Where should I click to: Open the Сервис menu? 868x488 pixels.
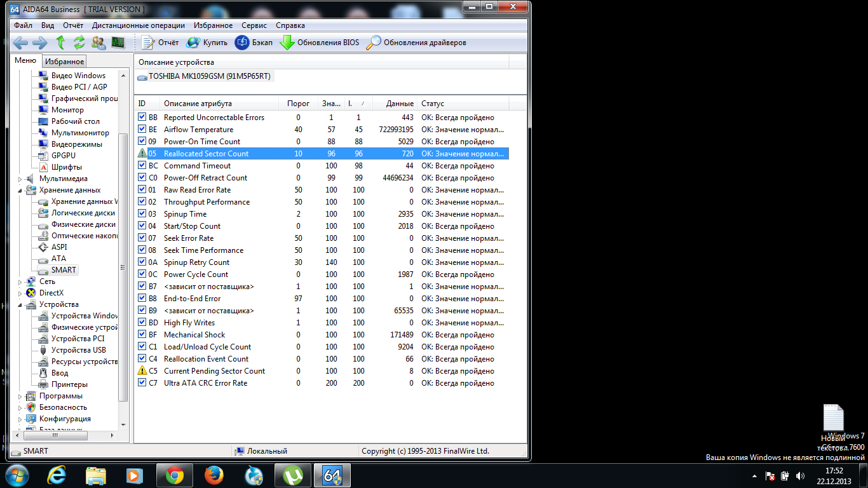(254, 25)
